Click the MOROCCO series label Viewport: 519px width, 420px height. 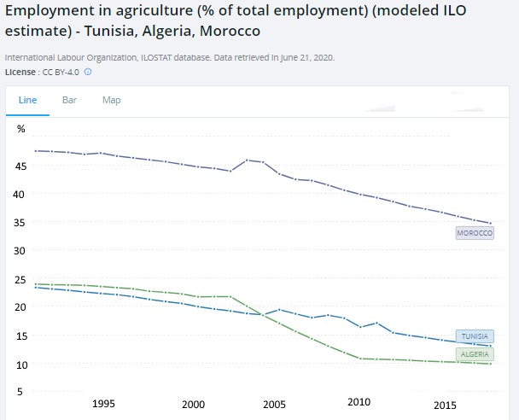475,233
